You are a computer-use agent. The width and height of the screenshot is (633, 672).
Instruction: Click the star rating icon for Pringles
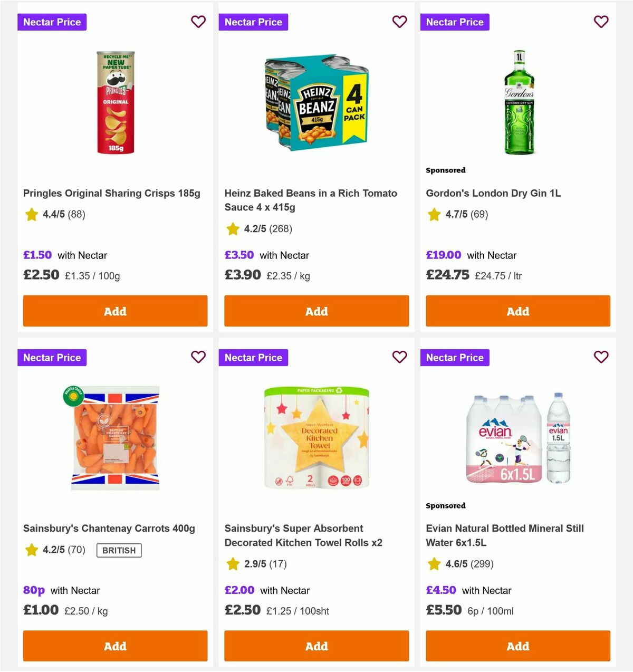pos(31,215)
